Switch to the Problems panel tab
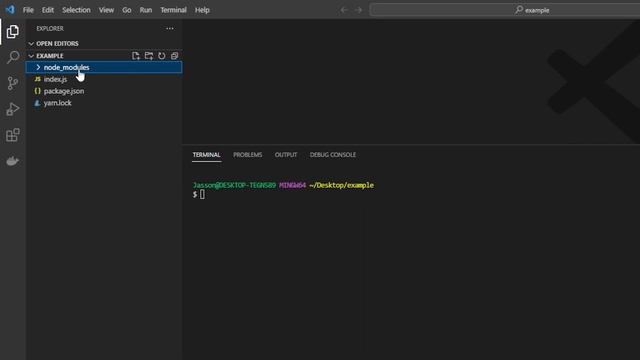 point(248,155)
